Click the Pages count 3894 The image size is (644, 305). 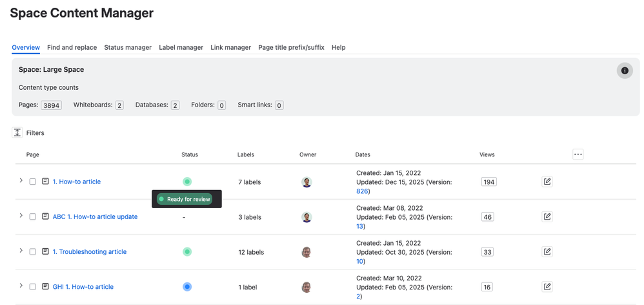coord(52,105)
